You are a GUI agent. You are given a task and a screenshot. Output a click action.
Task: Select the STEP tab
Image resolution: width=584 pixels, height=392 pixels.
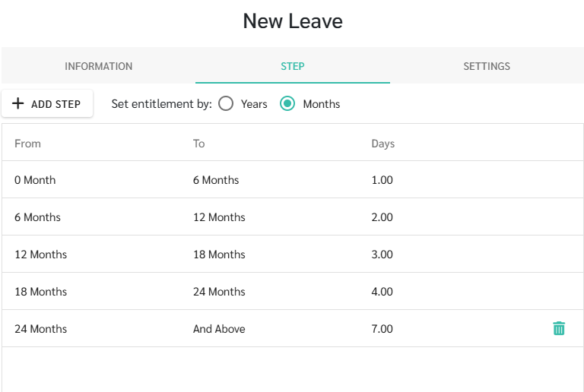tap(292, 66)
